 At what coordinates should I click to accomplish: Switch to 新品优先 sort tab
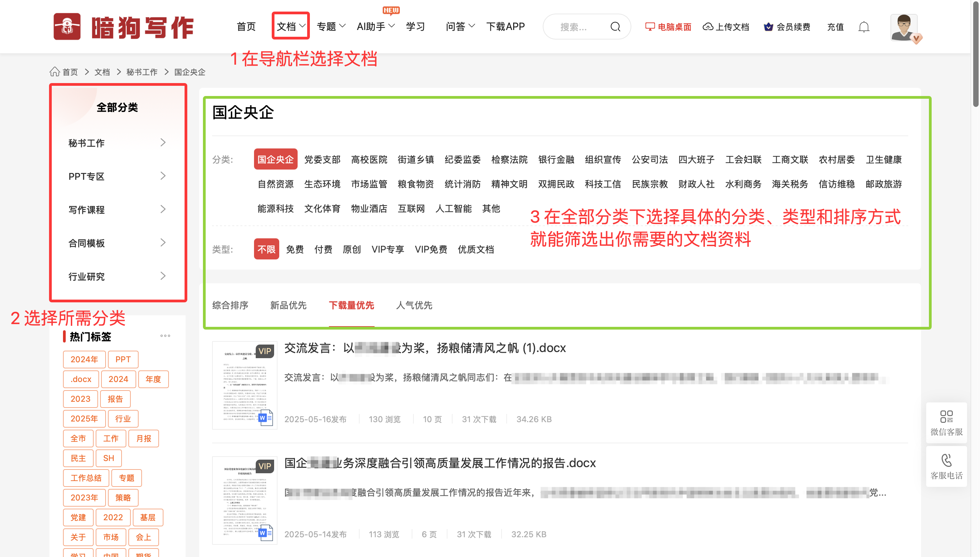[288, 305]
